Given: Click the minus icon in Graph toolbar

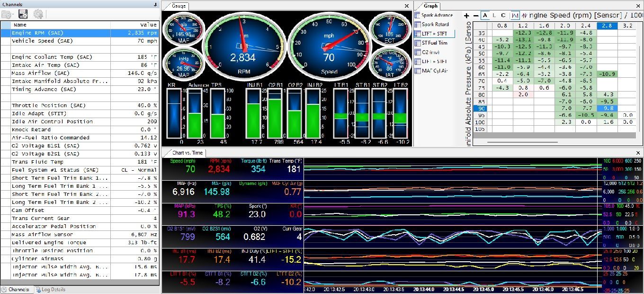Looking at the screenshot, I should point(475,15).
